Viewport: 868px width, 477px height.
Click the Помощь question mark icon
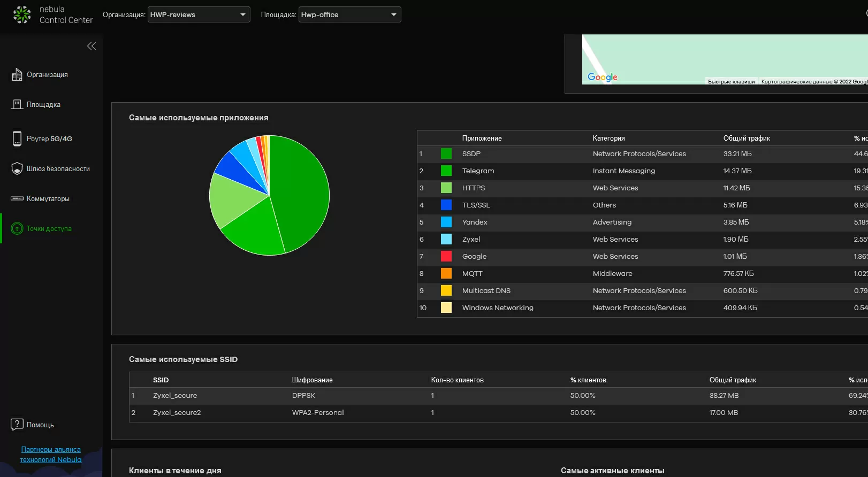pyautogui.click(x=17, y=425)
